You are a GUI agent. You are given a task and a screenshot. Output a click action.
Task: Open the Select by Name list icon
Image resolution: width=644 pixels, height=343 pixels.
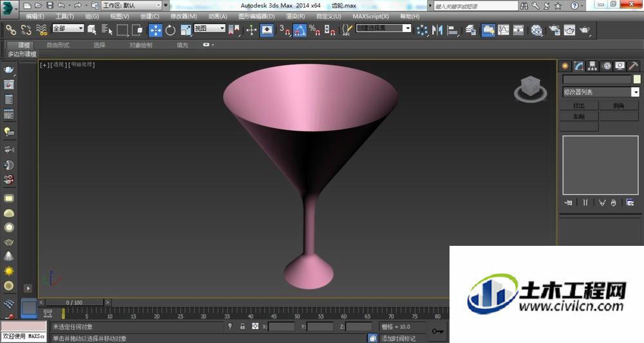tap(107, 30)
